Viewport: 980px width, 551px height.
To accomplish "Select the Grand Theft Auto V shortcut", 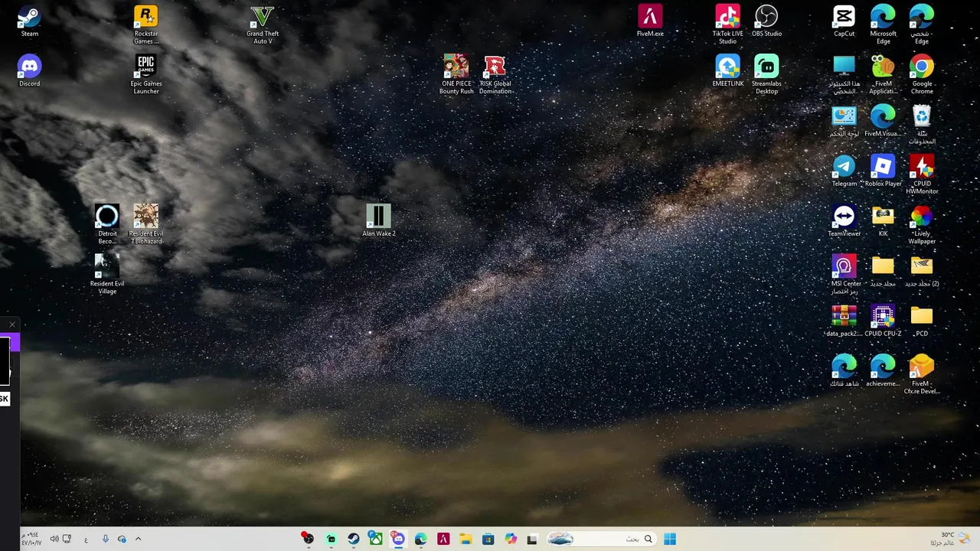I will (263, 25).
